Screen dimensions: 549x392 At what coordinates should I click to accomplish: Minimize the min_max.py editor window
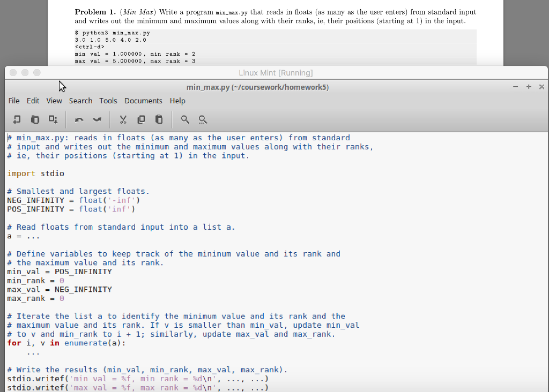(x=515, y=87)
